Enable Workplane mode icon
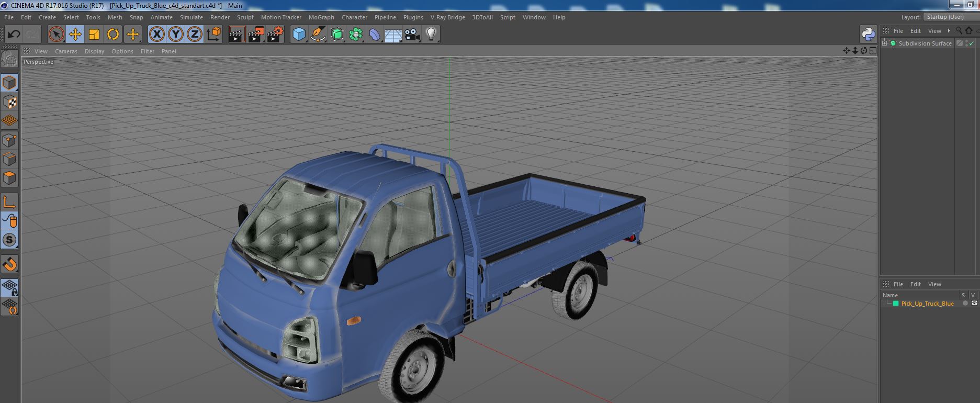The height and width of the screenshot is (403, 980). click(9, 120)
